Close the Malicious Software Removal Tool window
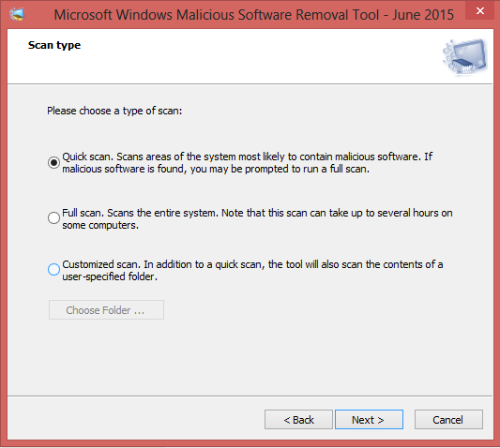 480,11
